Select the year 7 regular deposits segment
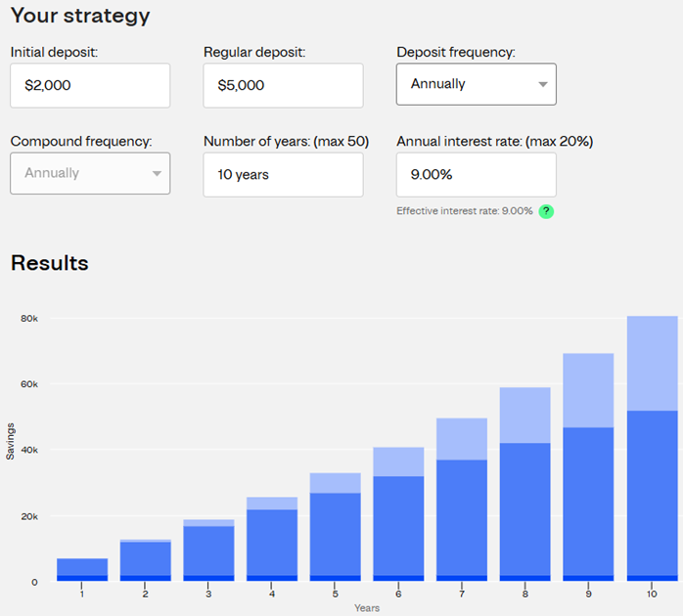The height and width of the screenshot is (616, 683). coord(462,516)
